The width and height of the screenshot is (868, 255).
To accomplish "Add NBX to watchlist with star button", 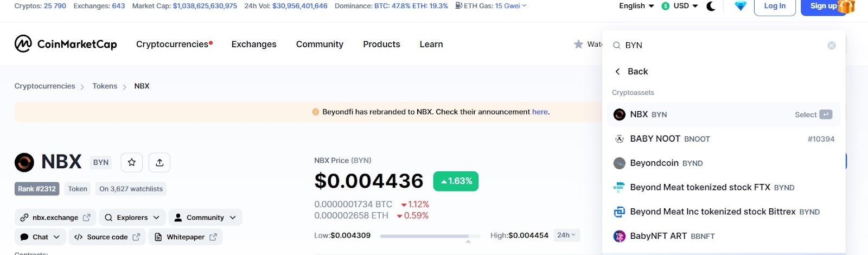I will point(132,162).
